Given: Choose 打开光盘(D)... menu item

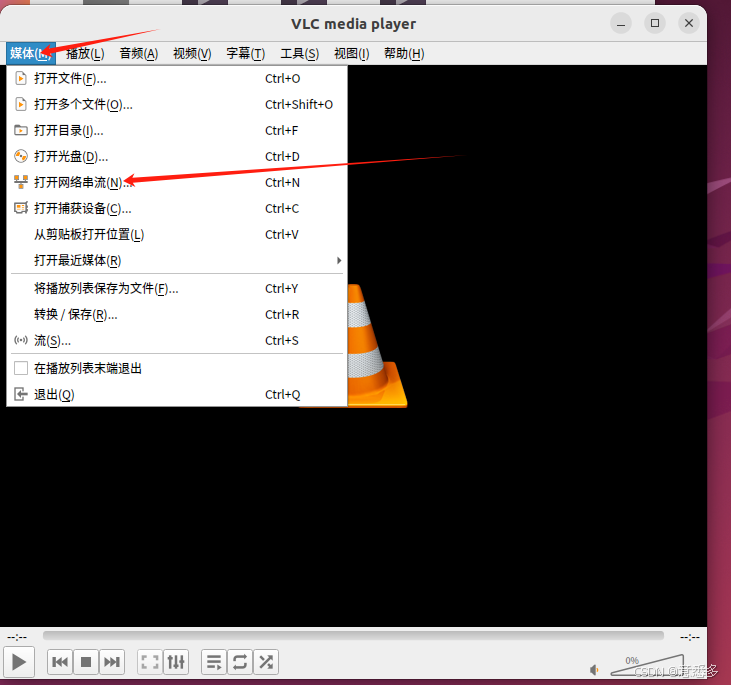Looking at the screenshot, I should click(177, 157).
